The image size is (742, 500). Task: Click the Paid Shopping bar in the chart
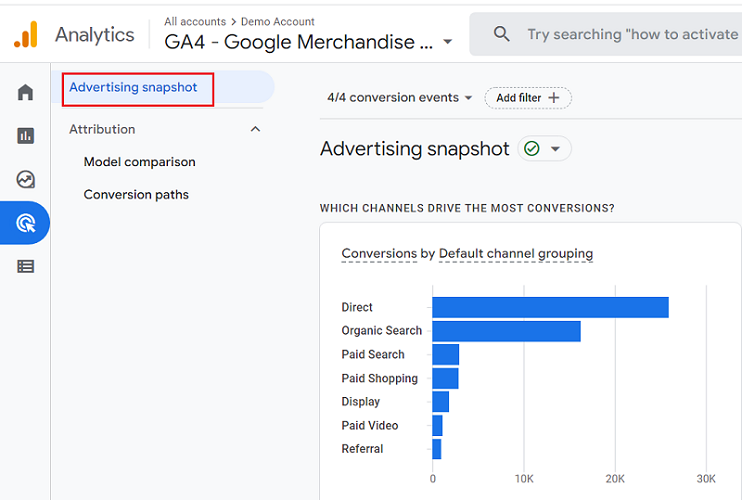[x=445, y=378]
